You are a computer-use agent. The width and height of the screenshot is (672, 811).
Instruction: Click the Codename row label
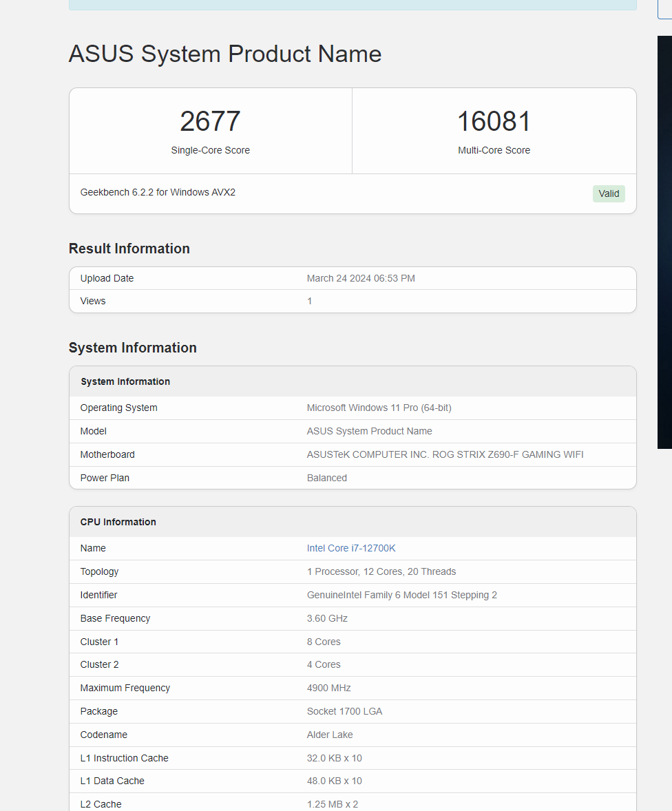[x=103, y=735]
